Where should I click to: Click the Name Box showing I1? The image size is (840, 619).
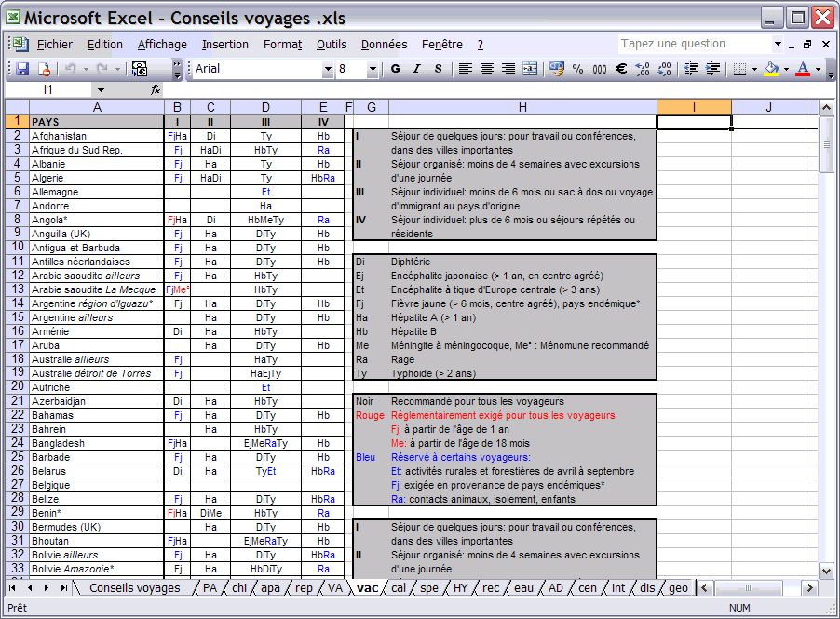click(49, 90)
